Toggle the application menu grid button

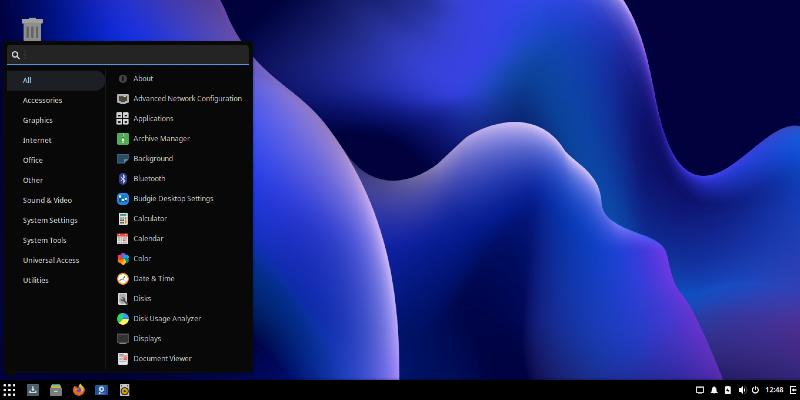[9, 390]
